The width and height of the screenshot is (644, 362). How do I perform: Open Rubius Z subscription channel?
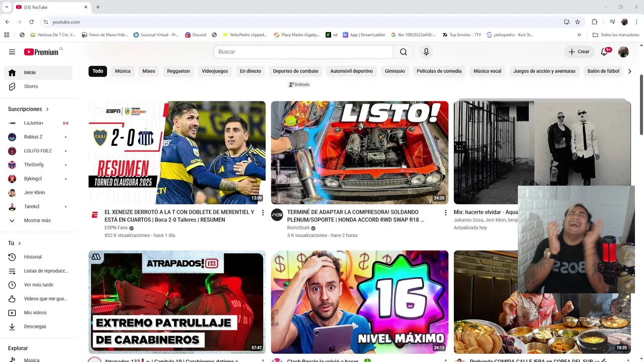(38, 137)
